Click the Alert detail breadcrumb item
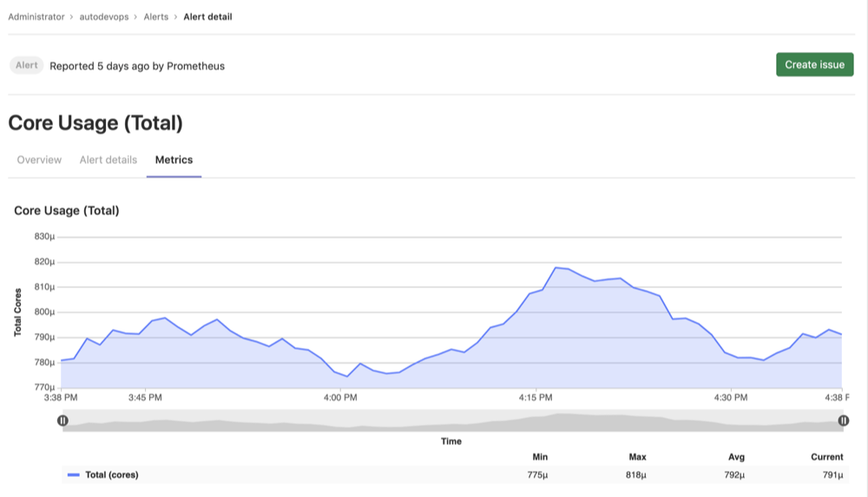The image size is (868, 497). tap(207, 16)
